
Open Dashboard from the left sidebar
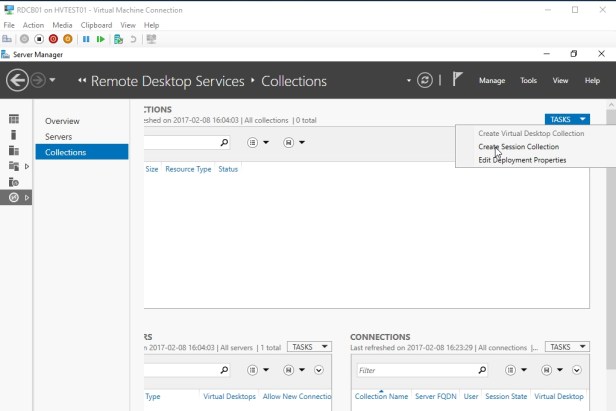click(x=14, y=118)
